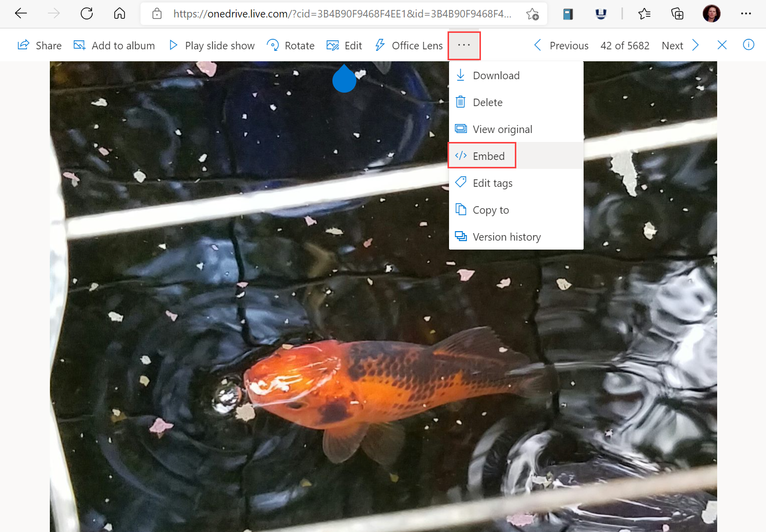Open the blue book extension icon
The width and height of the screenshot is (766, 532).
568,14
